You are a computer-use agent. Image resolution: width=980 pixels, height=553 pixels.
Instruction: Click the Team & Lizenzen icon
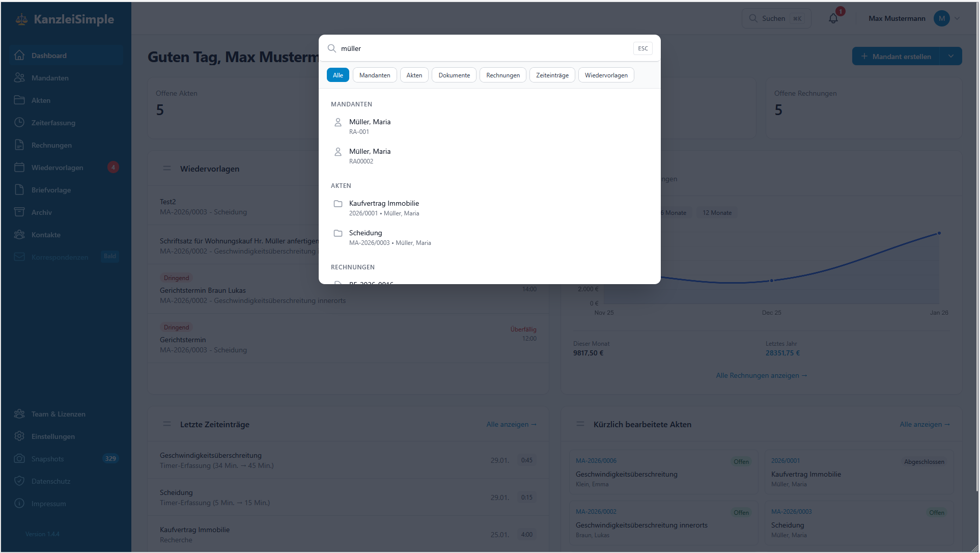[x=19, y=414]
